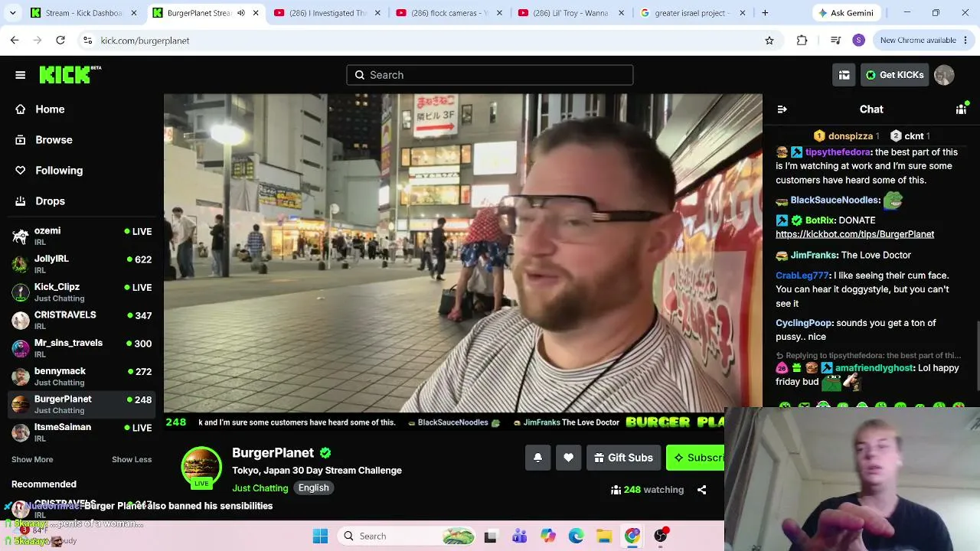View site information icon in address bar
The width and height of the screenshot is (980, 551).
pyautogui.click(x=88, y=41)
